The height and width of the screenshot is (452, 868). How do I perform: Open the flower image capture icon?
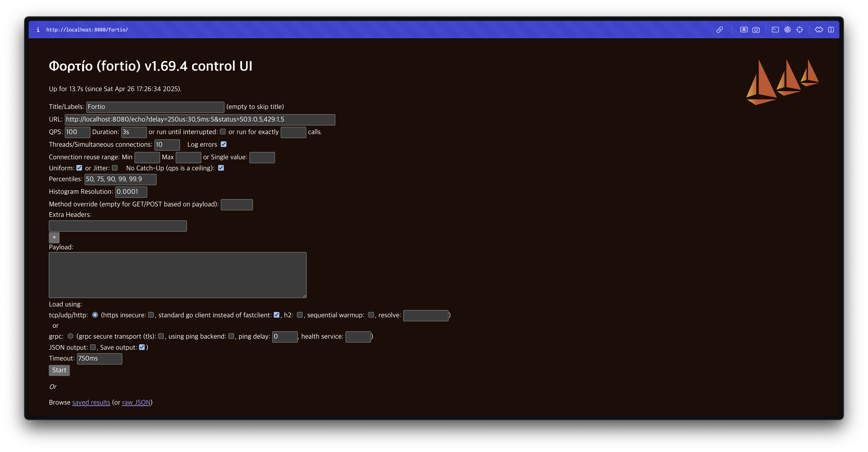tap(744, 30)
